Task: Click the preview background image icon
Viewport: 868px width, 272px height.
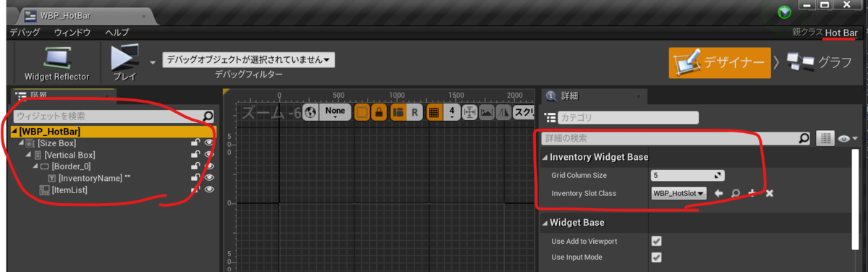Action: [487, 112]
